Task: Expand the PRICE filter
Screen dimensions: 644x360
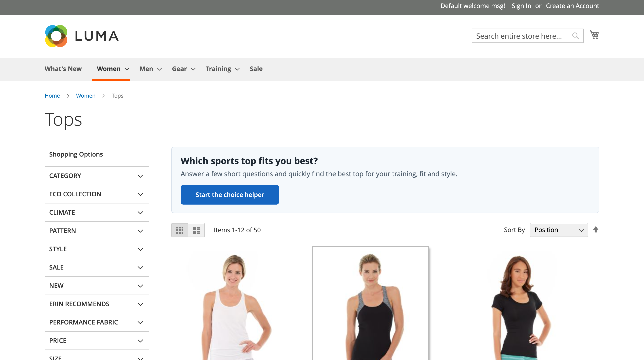Action: [97, 341]
